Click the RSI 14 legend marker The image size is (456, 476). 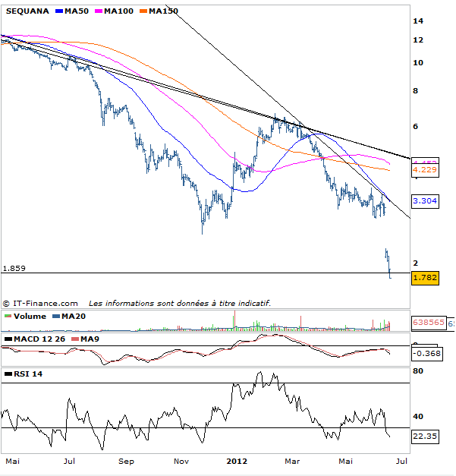[x=8, y=374]
